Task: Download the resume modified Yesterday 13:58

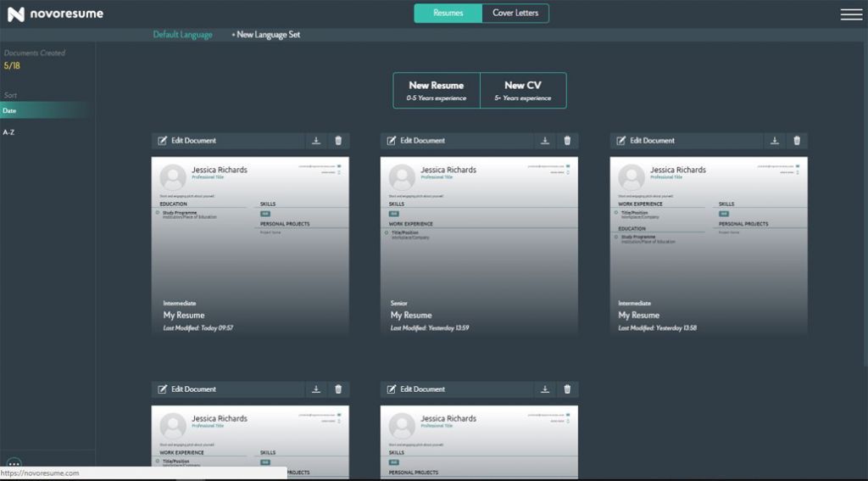Action: point(775,141)
